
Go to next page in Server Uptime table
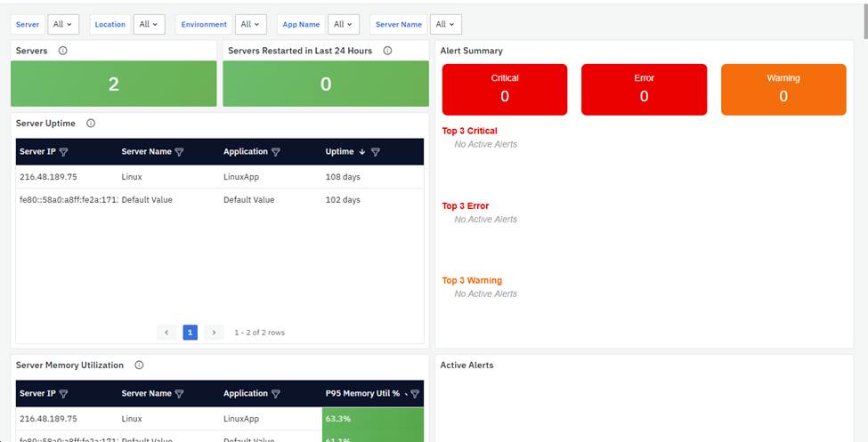[x=213, y=333]
